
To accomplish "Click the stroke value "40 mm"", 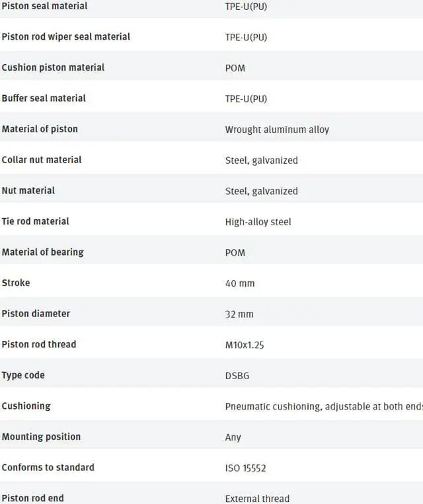I will click(239, 283).
